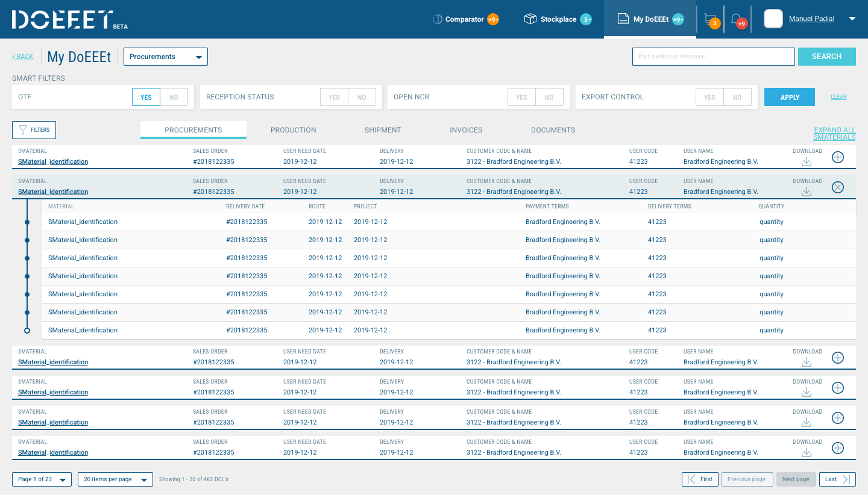Set Reception Status filter to YES

point(334,97)
